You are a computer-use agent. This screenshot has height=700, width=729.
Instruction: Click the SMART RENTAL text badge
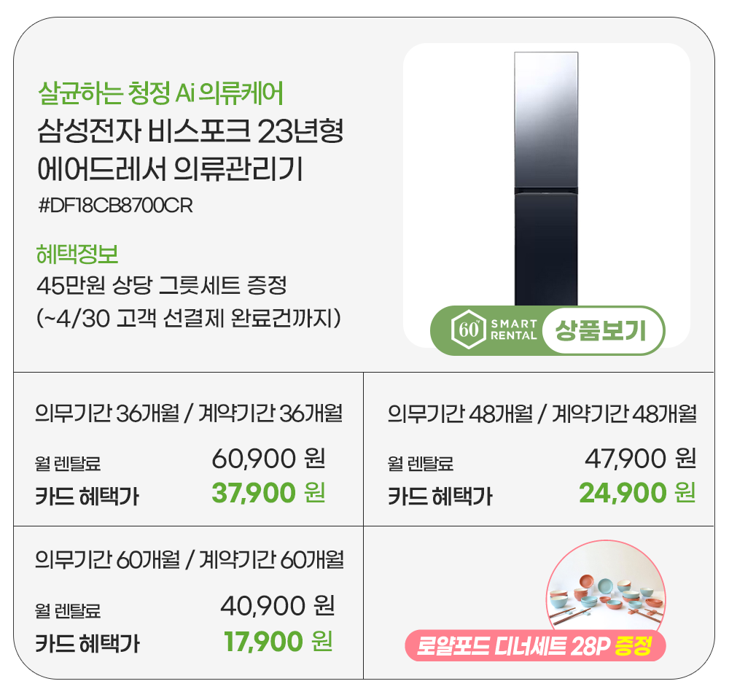pyautogui.click(x=513, y=330)
